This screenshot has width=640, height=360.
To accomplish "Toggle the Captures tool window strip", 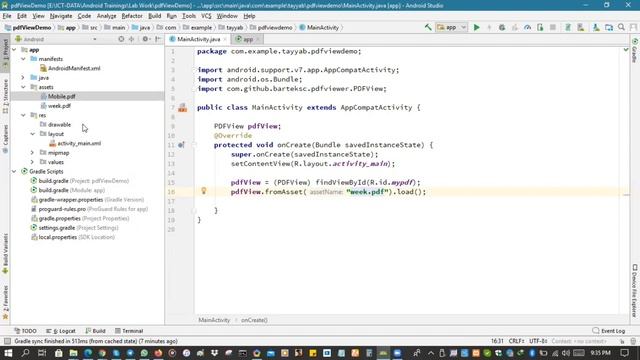I will pos(5,138).
